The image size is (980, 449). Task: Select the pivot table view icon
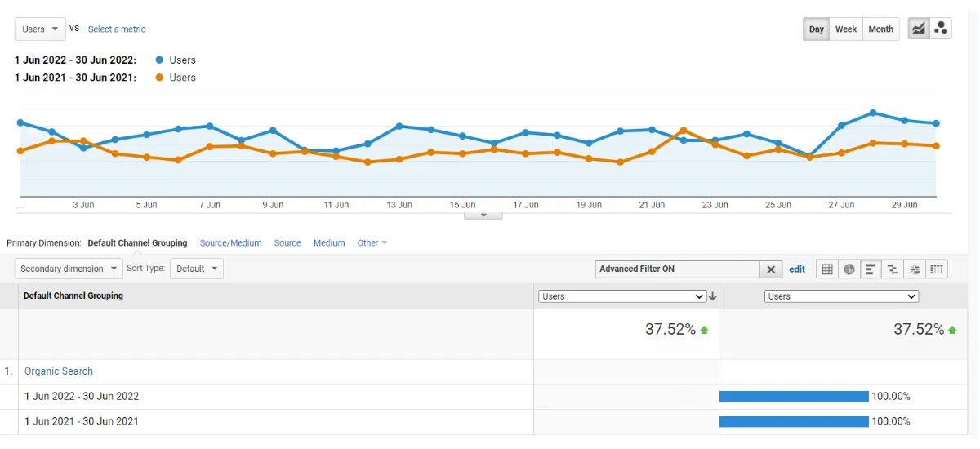937,269
